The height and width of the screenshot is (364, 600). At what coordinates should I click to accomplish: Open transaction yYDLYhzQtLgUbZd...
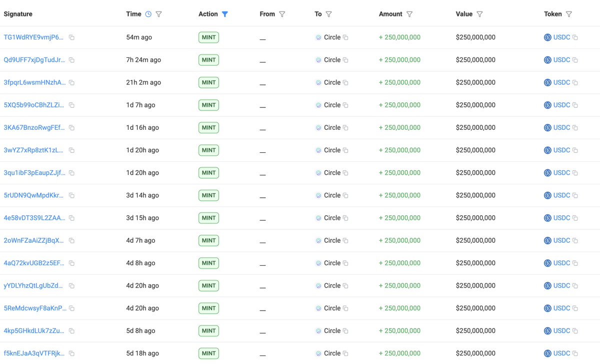click(x=33, y=286)
